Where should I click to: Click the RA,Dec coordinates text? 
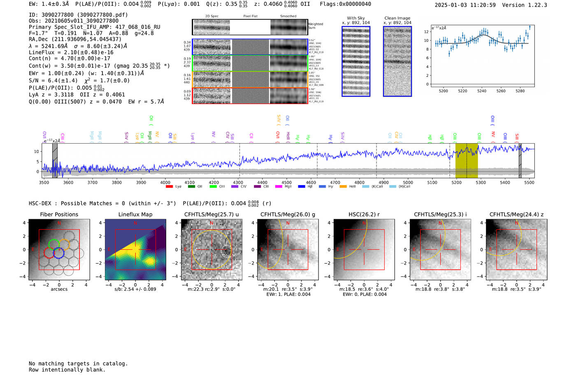point(78,39)
